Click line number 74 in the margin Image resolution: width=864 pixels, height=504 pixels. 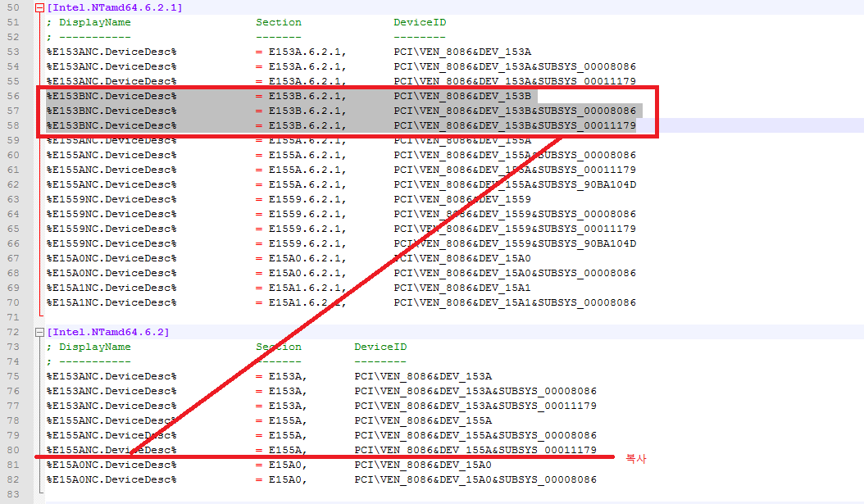(x=13, y=362)
